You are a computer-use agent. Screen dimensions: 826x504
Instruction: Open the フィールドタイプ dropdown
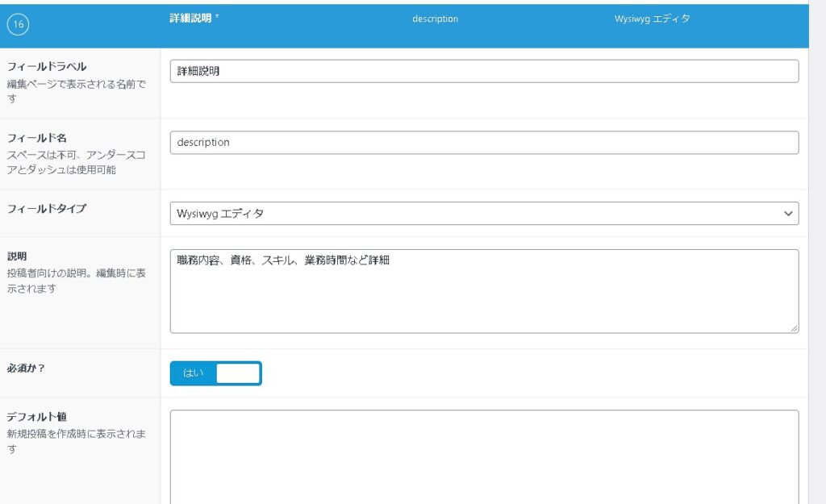click(484, 214)
